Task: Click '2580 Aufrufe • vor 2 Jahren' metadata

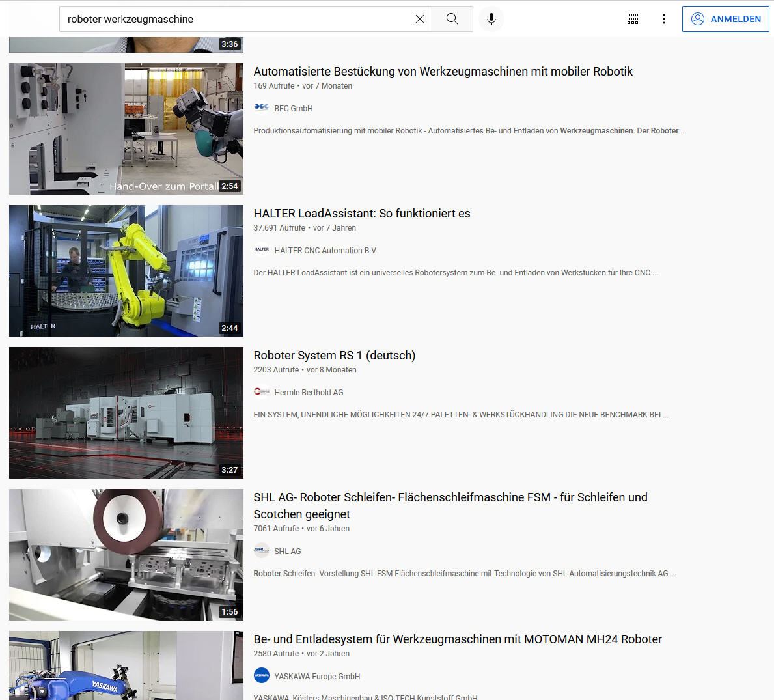Action: coord(301,654)
